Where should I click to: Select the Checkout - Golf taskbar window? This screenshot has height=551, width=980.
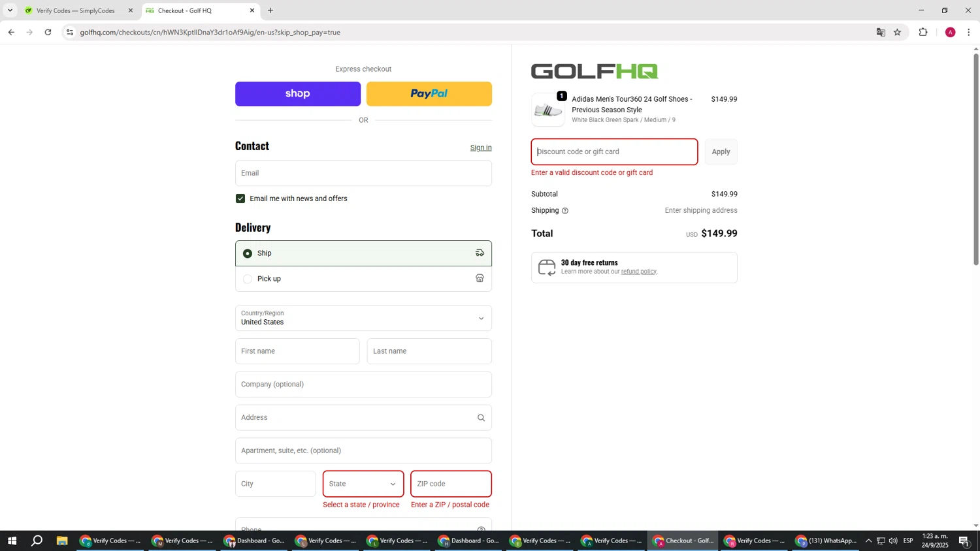pos(683,541)
